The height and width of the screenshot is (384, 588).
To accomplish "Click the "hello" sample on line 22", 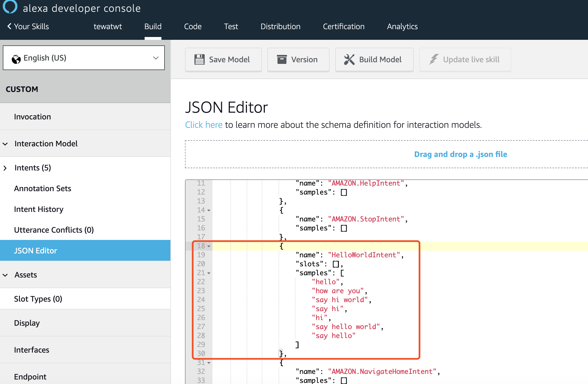I will [x=326, y=282].
